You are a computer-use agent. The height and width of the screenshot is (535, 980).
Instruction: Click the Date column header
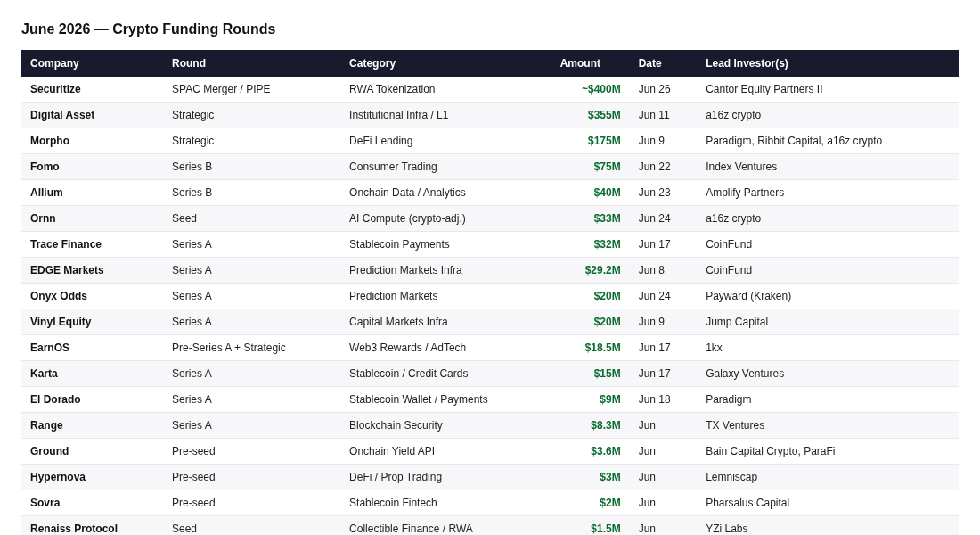point(649,63)
